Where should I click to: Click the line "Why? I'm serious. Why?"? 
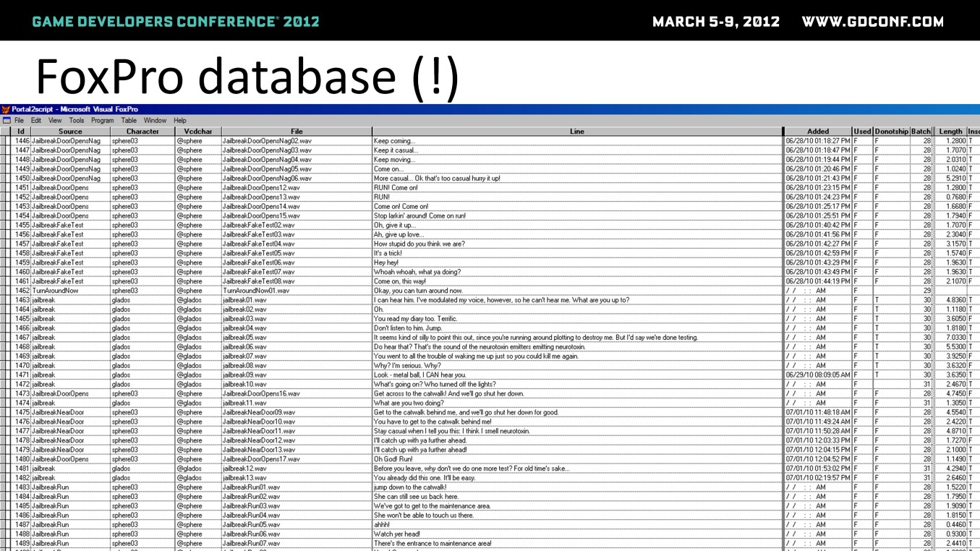click(407, 366)
